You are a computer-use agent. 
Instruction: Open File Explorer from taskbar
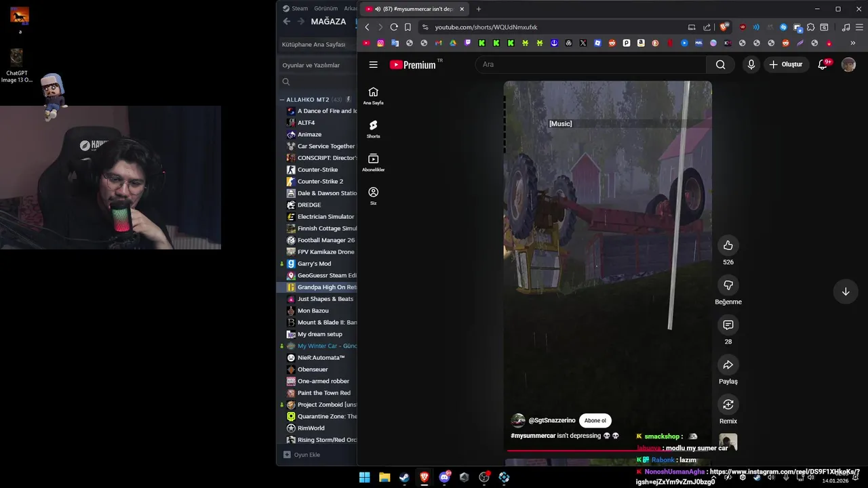384,477
